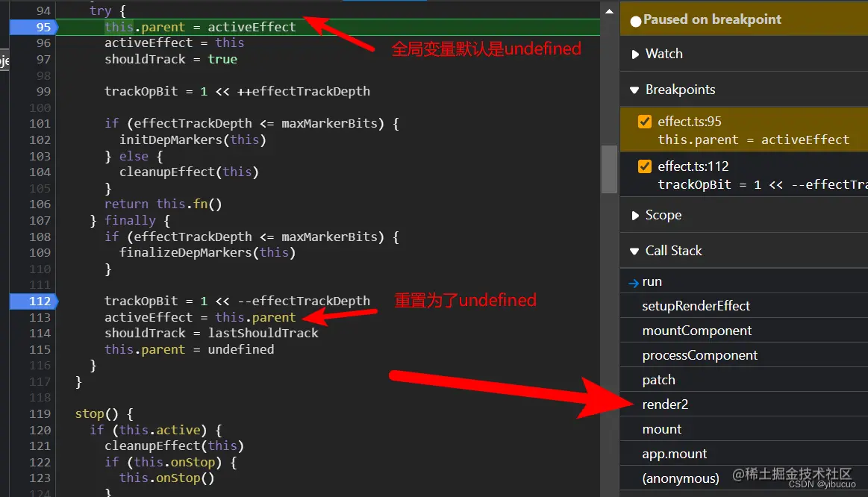Toggle breakpoint on line number 112
The width and height of the screenshot is (868, 497).
(x=40, y=301)
